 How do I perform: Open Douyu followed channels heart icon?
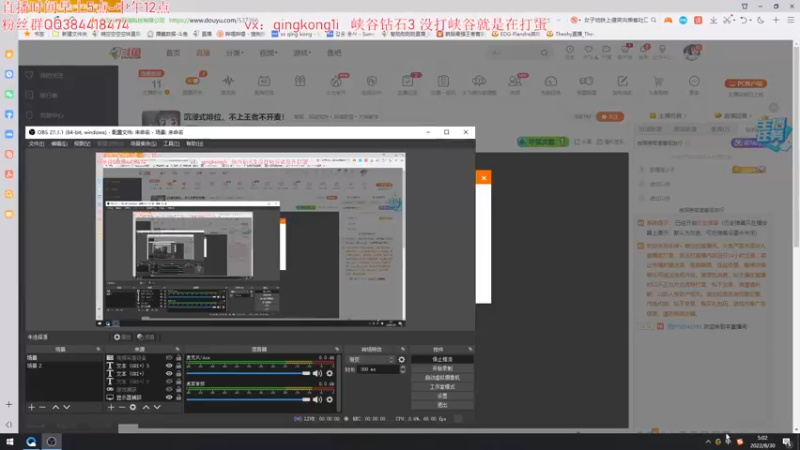pos(588,49)
